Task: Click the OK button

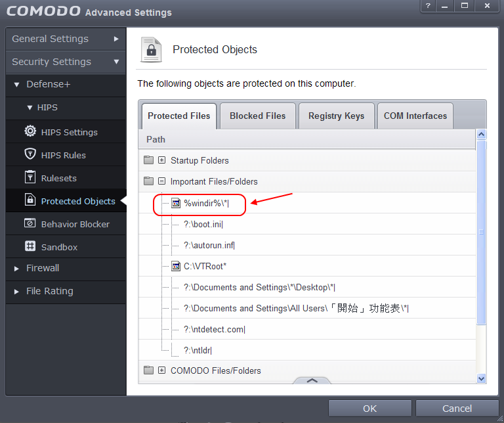Action: tap(369, 408)
